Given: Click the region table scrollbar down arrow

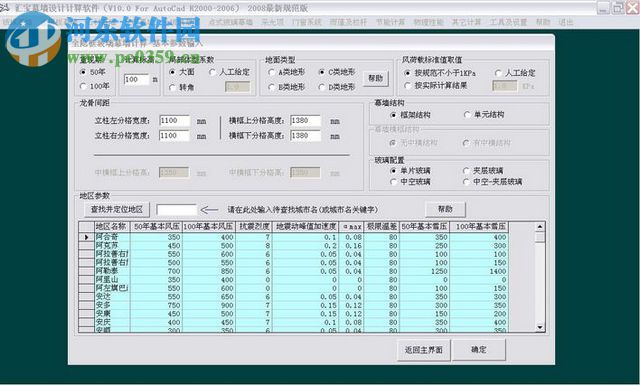Looking at the screenshot, I should (x=540, y=327).
